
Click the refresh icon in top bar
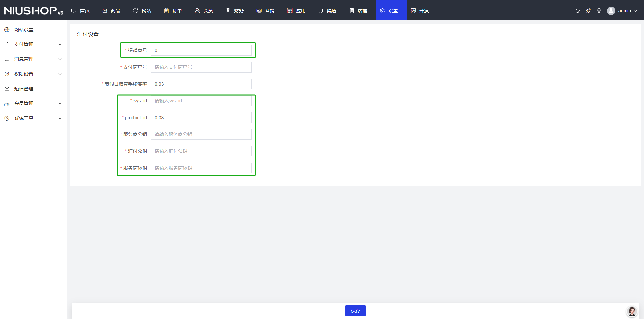[577, 11]
